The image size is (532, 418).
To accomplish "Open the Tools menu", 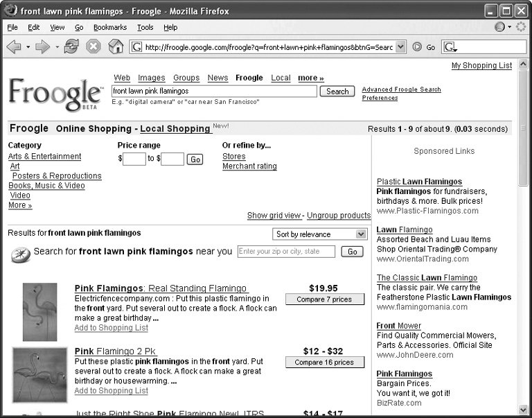I will click(145, 27).
